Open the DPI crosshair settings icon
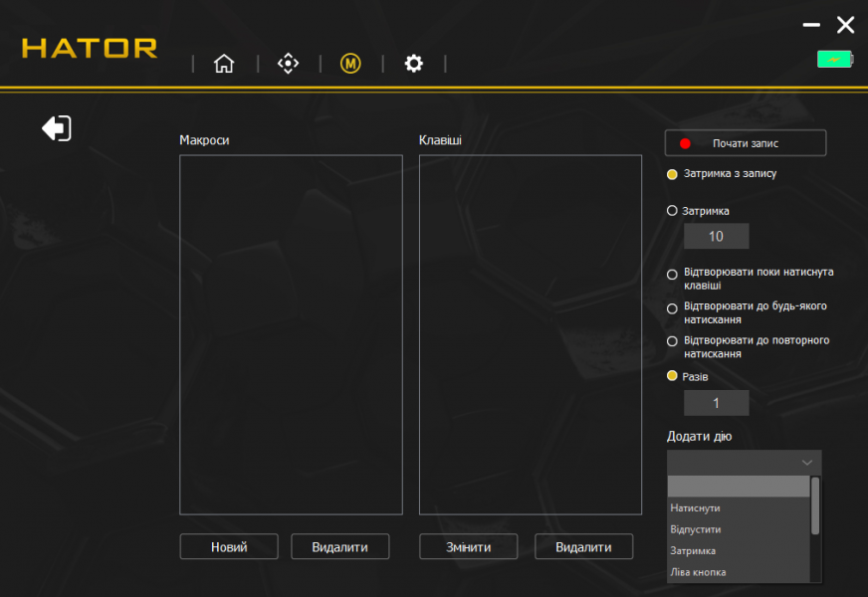The width and height of the screenshot is (868, 597). [288, 64]
